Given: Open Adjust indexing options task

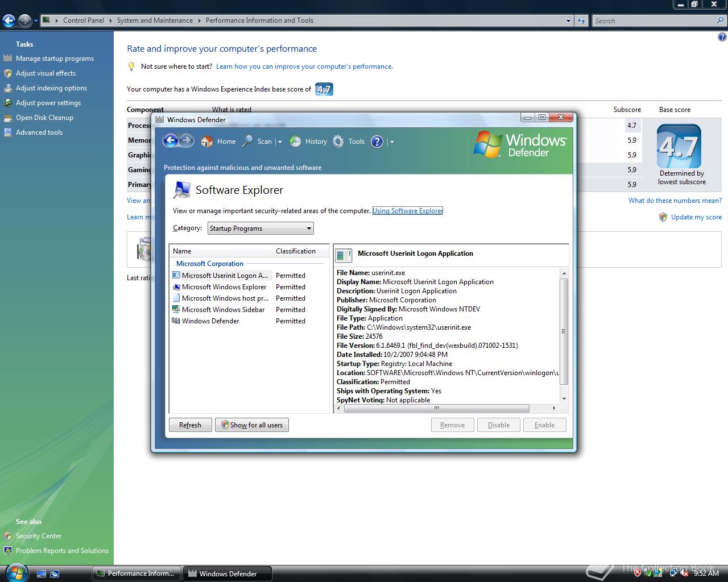Looking at the screenshot, I should tap(51, 88).
